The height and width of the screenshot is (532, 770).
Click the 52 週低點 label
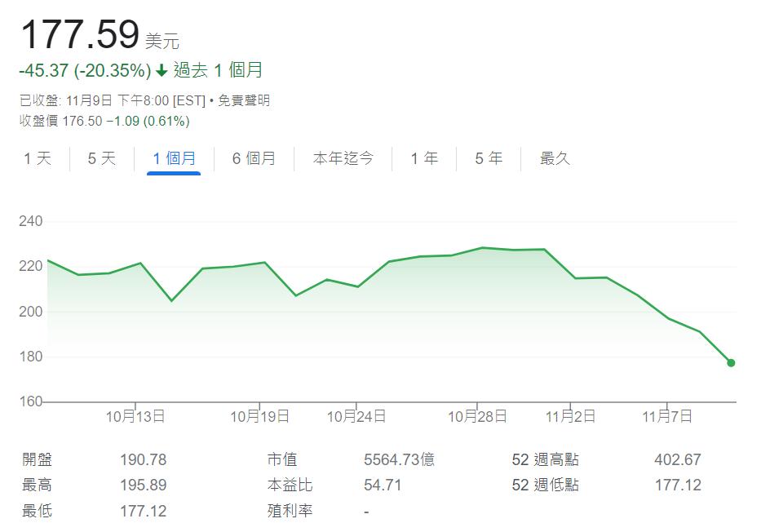pos(546,485)
